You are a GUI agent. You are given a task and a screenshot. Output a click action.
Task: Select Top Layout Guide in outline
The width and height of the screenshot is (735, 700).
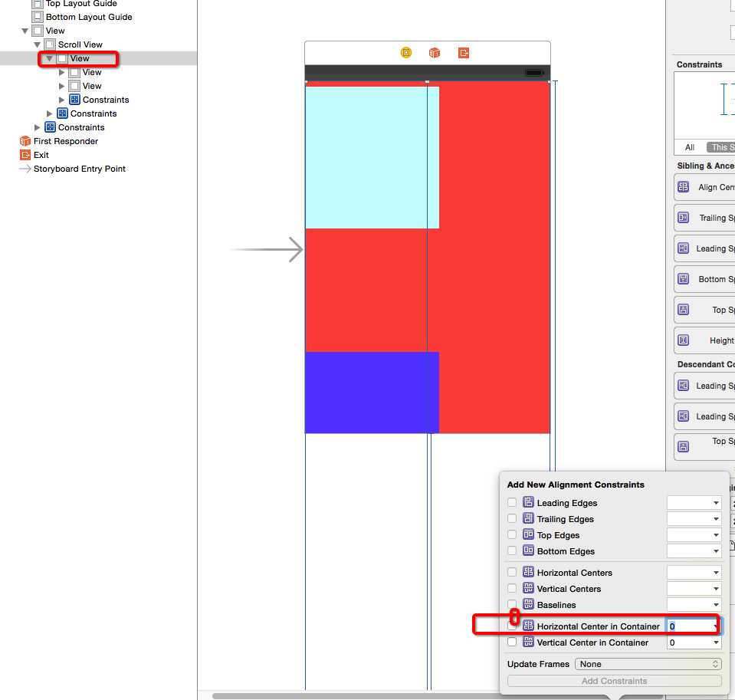point(81,4)
